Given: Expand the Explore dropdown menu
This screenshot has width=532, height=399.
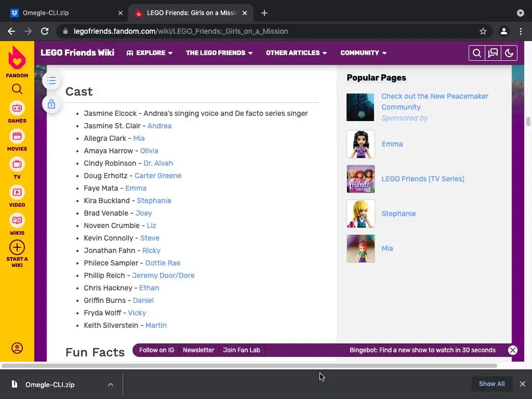Looking at the screenshot, I should [x=150, y=53].
